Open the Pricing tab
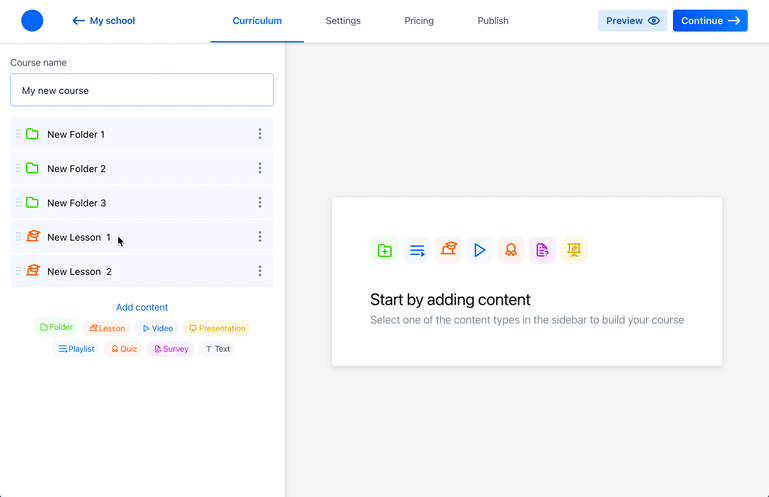 tap(419, 21)
